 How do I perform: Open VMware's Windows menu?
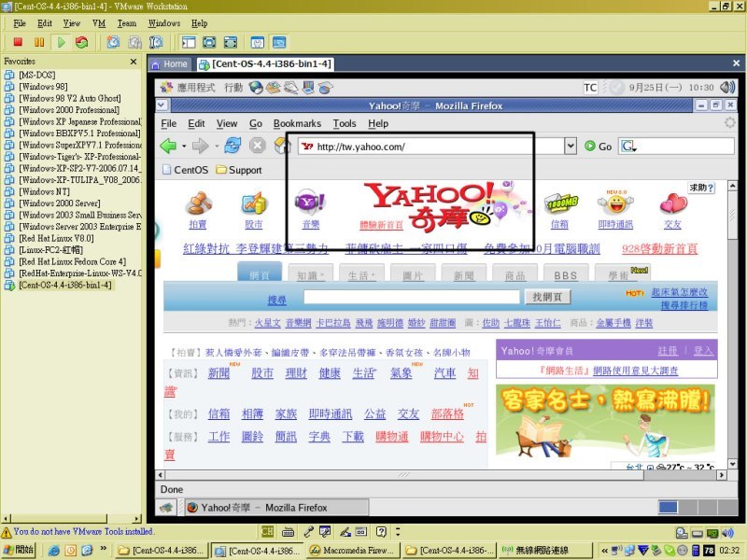(164, 23)
